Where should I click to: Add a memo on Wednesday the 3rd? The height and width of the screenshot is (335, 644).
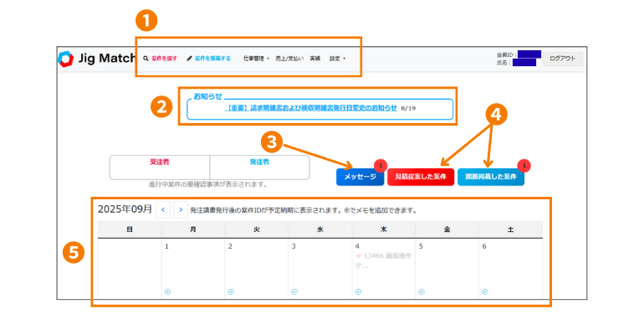coord(294,291)
